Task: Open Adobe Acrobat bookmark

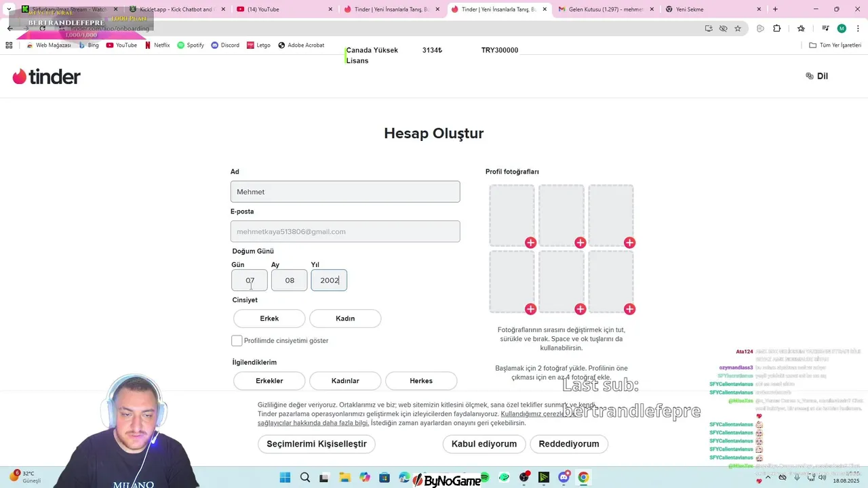Action: [301, 45]
